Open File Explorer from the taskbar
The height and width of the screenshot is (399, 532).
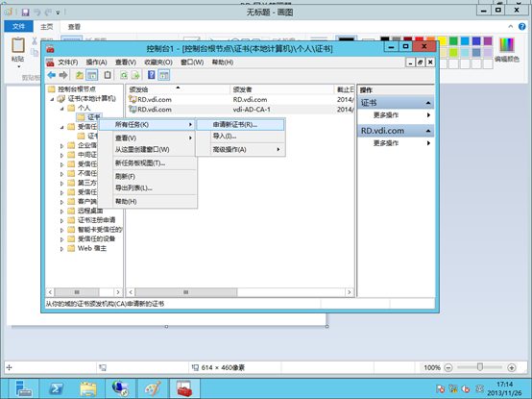click(88, 388)
